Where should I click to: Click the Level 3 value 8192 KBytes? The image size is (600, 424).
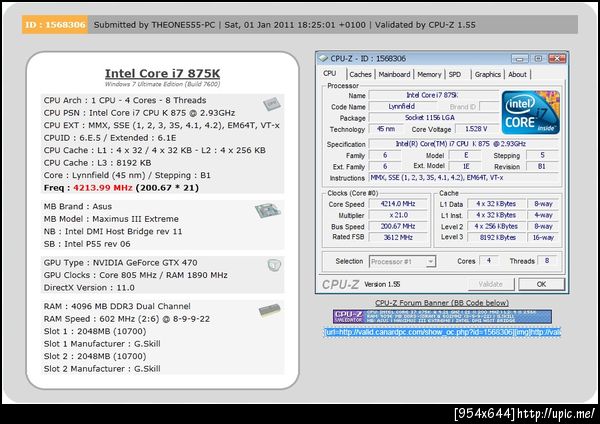point(496,237)
